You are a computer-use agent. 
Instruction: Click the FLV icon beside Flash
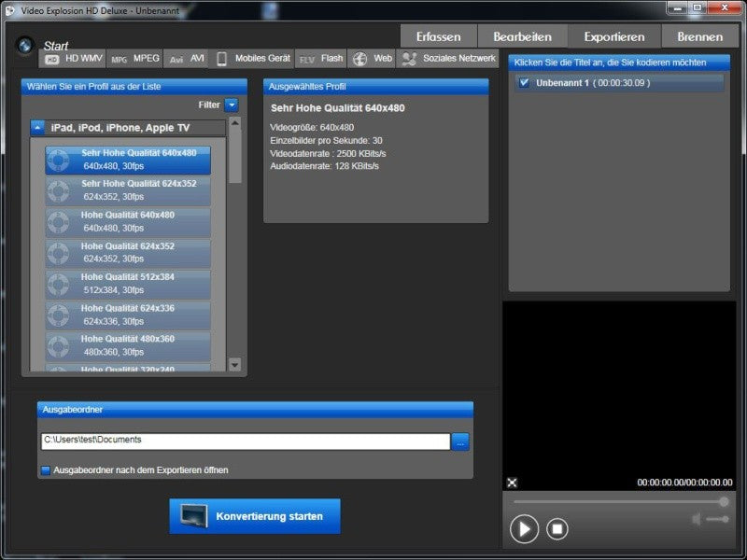pyautogui.click(x=307, y=60)
